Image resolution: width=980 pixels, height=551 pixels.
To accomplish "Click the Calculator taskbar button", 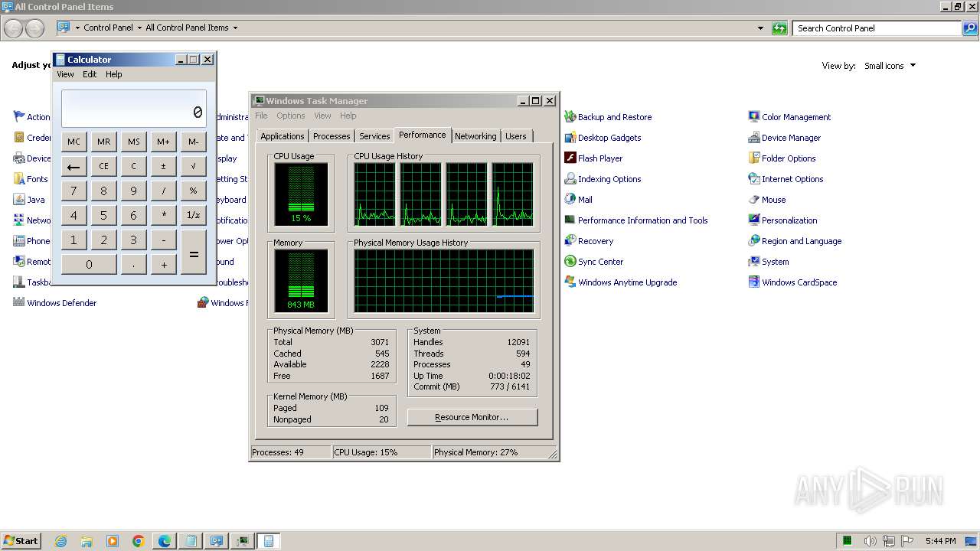I will (x=268, y=541).
